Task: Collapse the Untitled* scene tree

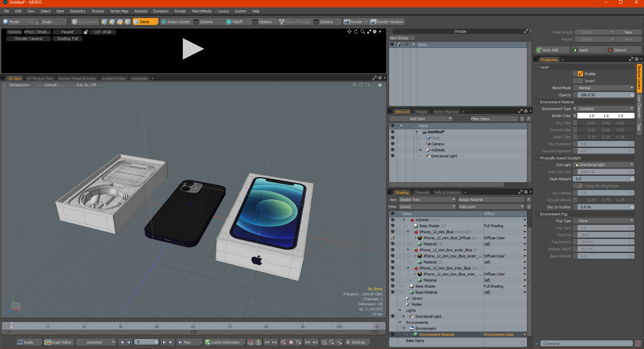Action: point(417,132)
